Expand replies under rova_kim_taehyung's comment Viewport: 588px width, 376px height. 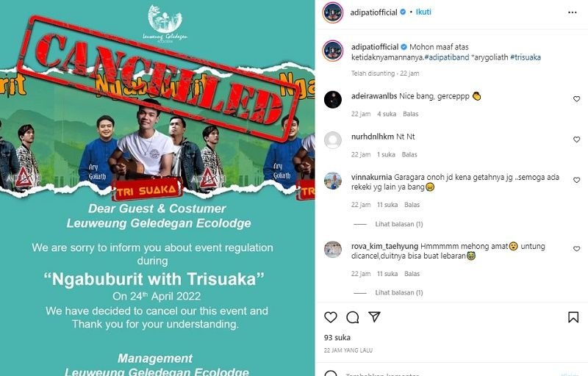[399, 292]
